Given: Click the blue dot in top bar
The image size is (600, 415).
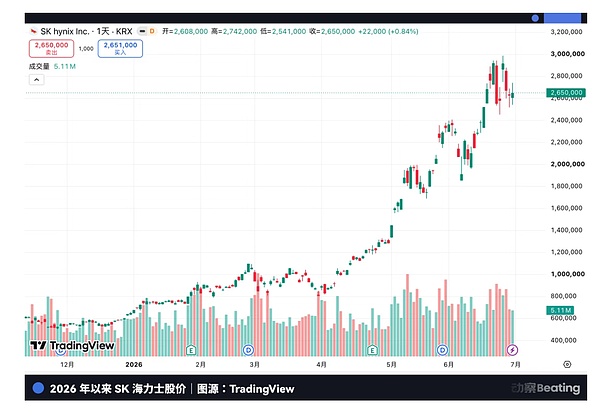Looking at the screenshot, I should pyautogui.click(x=535, y=18).
